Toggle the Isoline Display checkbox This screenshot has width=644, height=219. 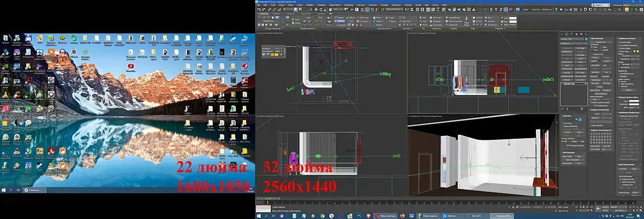click(x=619, y=48)
